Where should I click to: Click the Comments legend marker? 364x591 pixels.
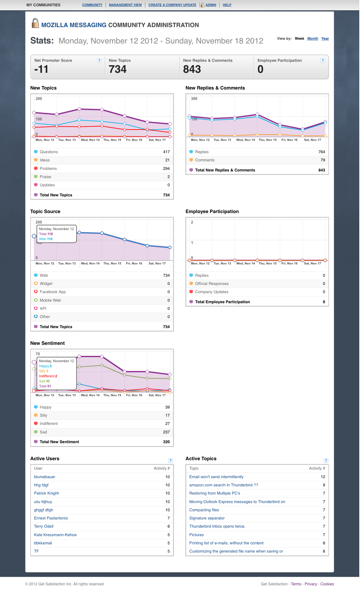tap(191, 160)
